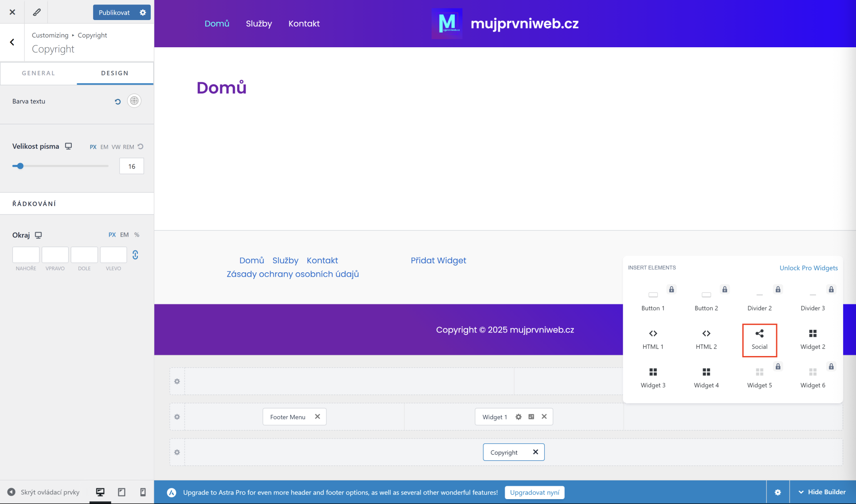Reset the text color to default
856x504 pixels.
click(x=118, y=102)
